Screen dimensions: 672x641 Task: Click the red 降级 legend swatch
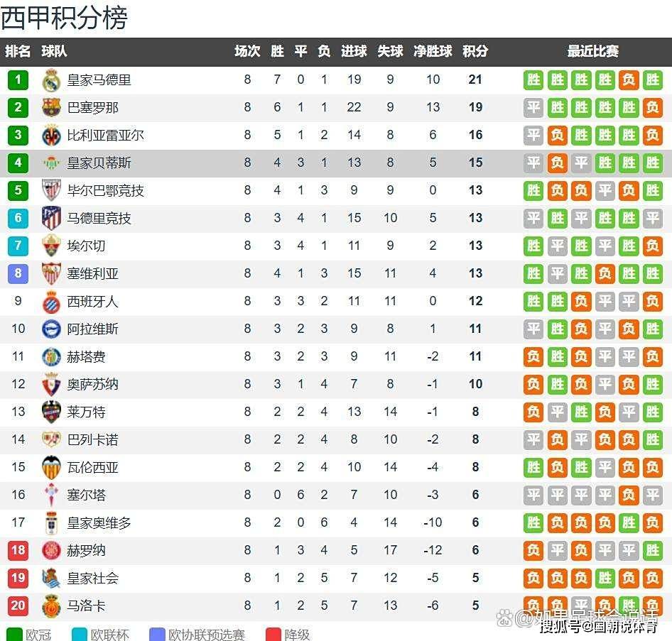273,634
